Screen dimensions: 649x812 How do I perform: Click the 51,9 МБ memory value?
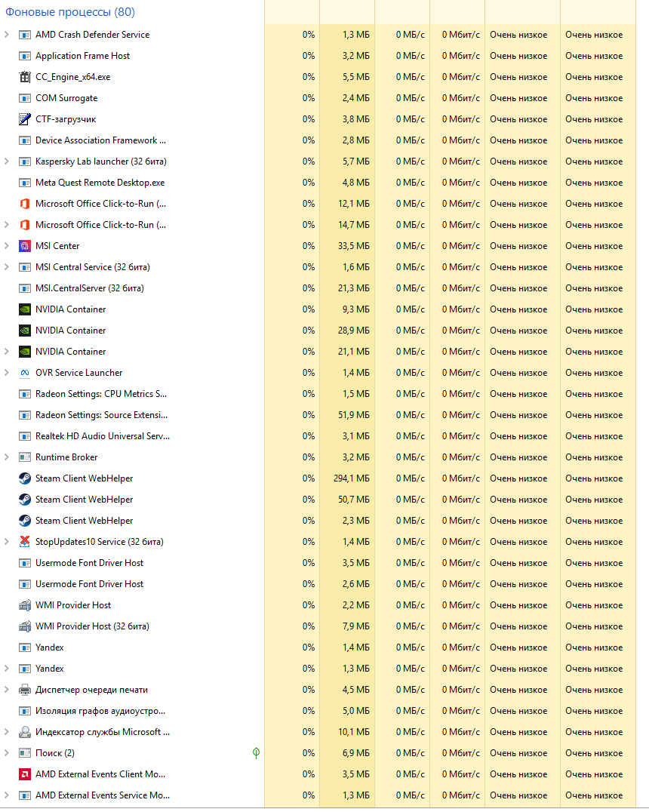pos(354,415)
